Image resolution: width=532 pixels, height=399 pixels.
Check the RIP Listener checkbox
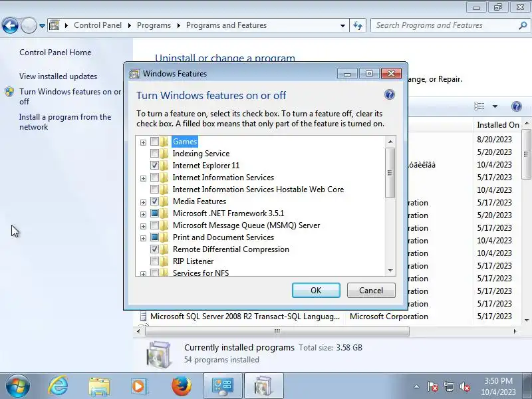(x=154, y=261)
